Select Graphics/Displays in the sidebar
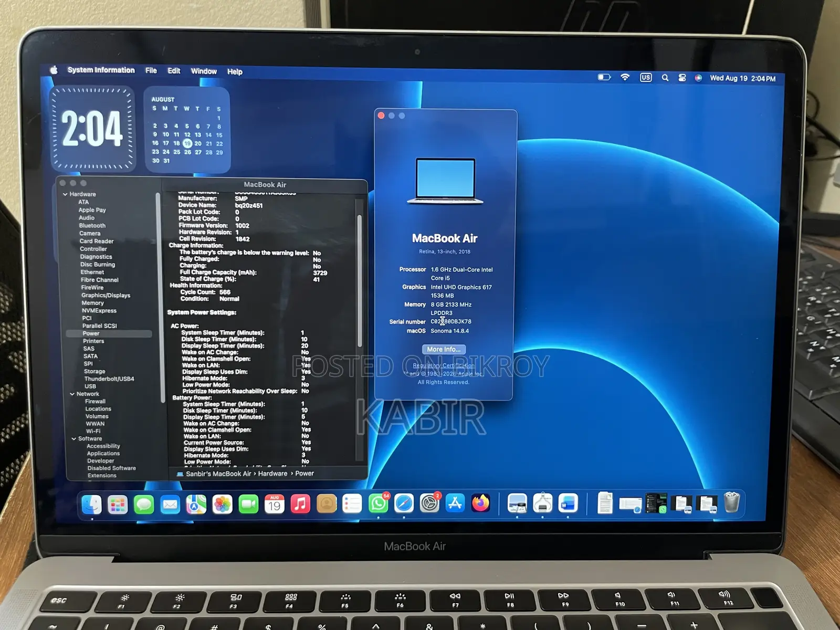 coord(106,296)
